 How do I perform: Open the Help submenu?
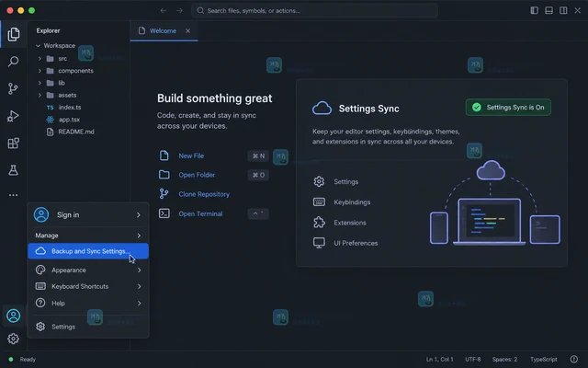88,303
